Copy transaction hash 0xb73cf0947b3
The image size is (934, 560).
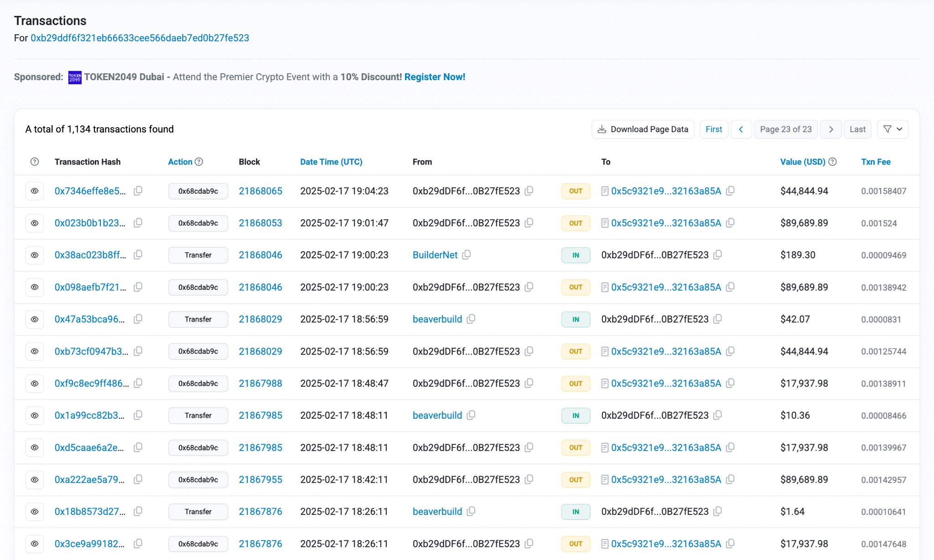pyautogui.click(x=138, y=351)
